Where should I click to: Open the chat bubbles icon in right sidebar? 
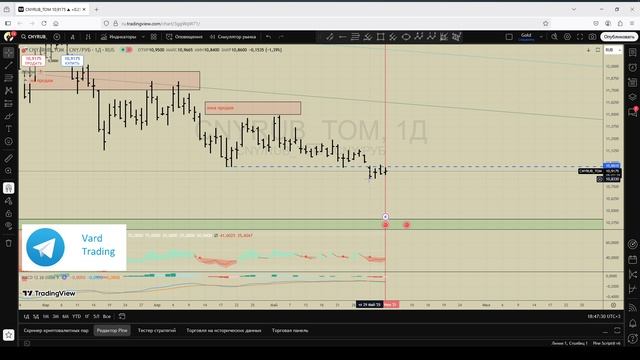coord(633,112)
